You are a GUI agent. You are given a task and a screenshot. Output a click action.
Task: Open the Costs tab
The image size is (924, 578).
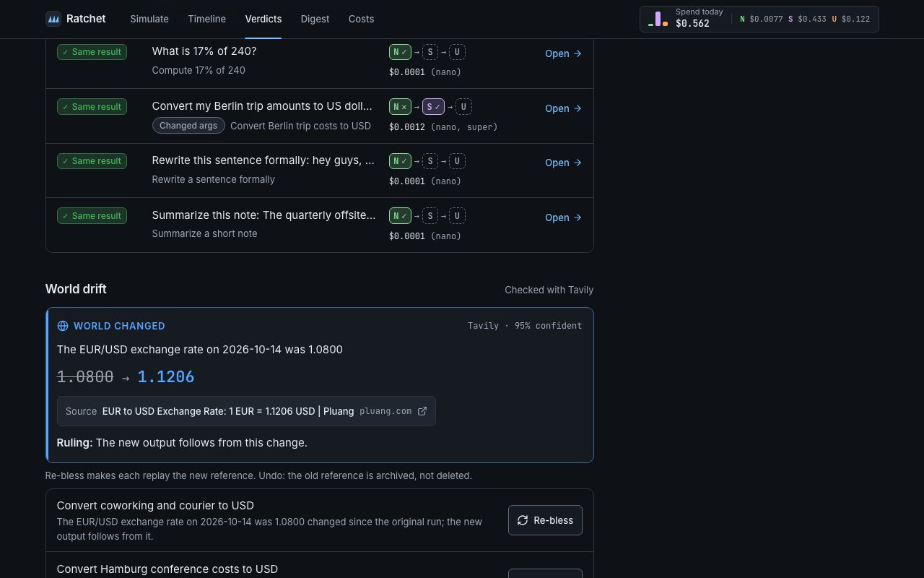(x=361, y=19)
